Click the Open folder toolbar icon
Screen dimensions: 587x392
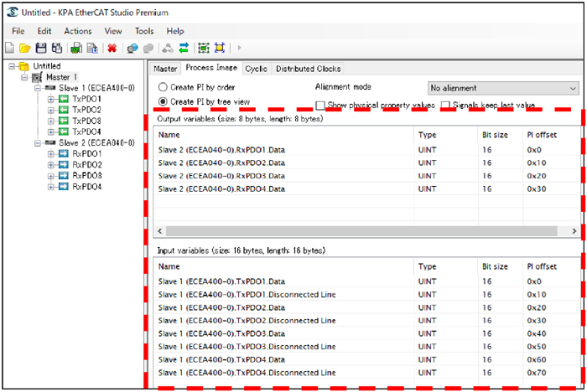[25, 48]
